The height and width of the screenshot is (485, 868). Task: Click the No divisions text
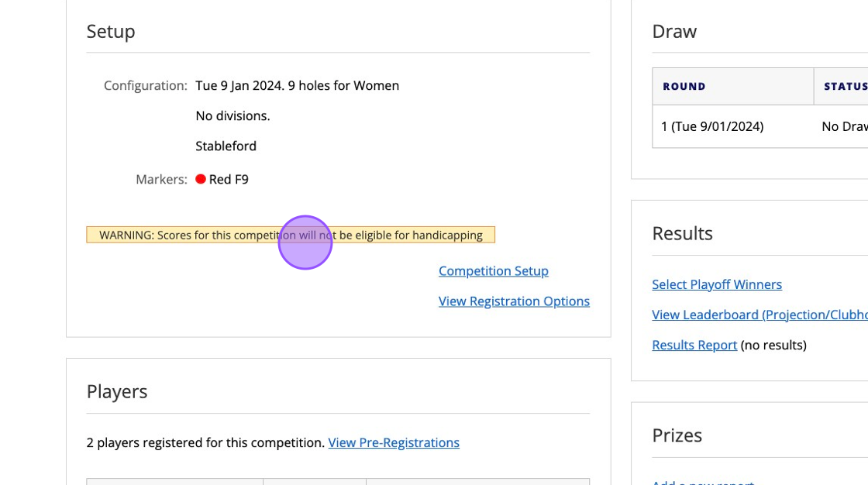[x=232, y=115]
